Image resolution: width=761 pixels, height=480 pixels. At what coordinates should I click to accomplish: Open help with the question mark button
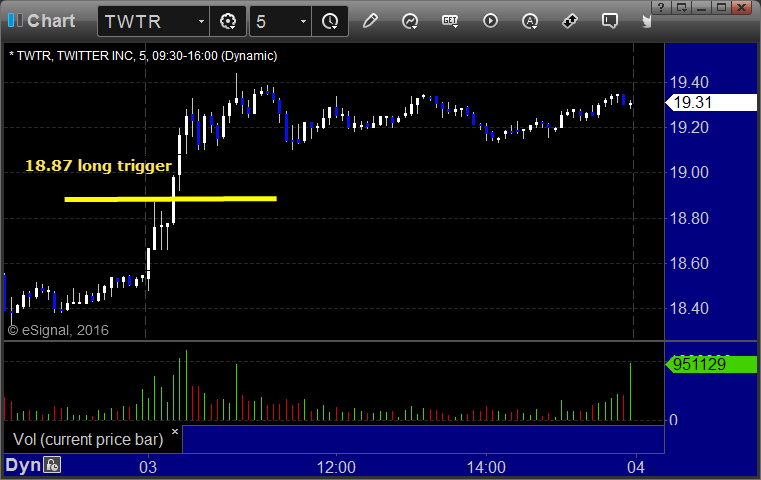[661, 7]
